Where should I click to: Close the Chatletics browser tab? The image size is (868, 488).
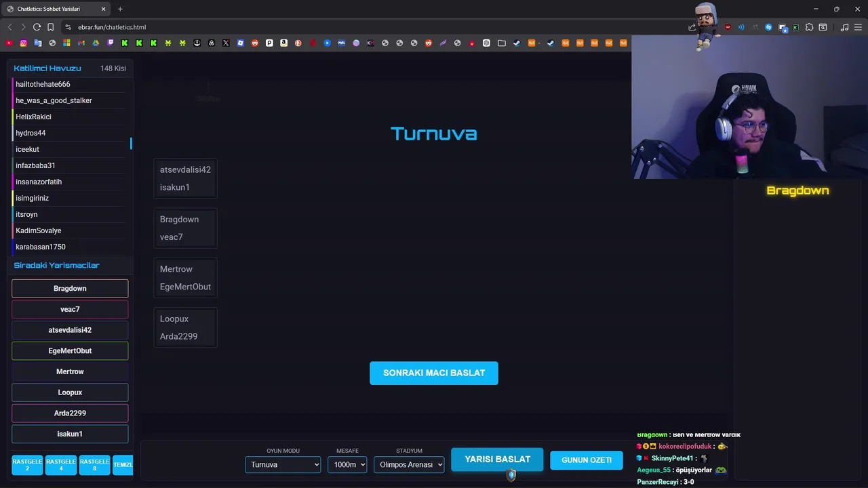coord(104,9)
